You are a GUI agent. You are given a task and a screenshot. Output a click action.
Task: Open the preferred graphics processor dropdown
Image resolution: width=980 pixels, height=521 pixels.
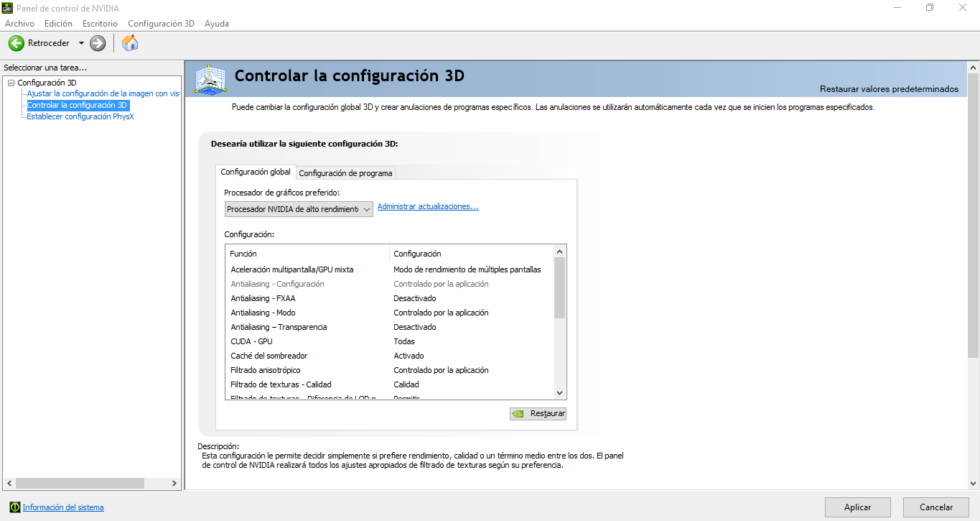click(x=299, y=209)
